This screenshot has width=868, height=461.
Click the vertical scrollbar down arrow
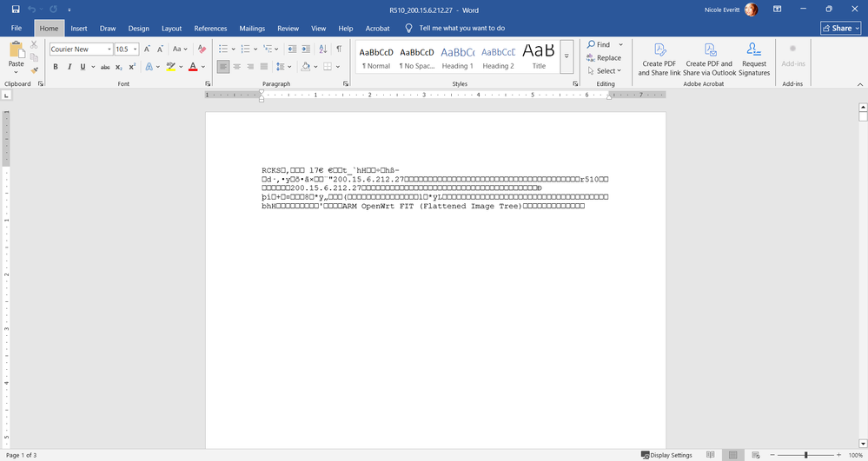[x=863, y=444]
